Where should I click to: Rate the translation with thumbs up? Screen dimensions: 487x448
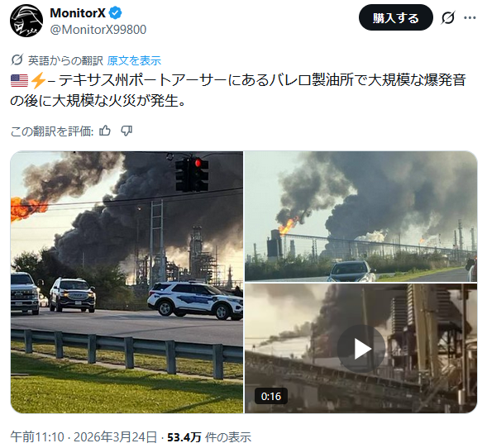105,131
